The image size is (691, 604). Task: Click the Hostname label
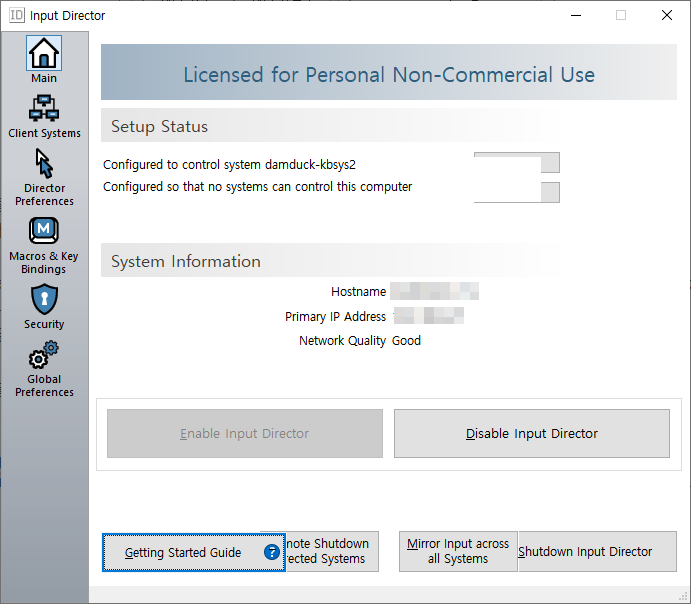click(358, 292)
